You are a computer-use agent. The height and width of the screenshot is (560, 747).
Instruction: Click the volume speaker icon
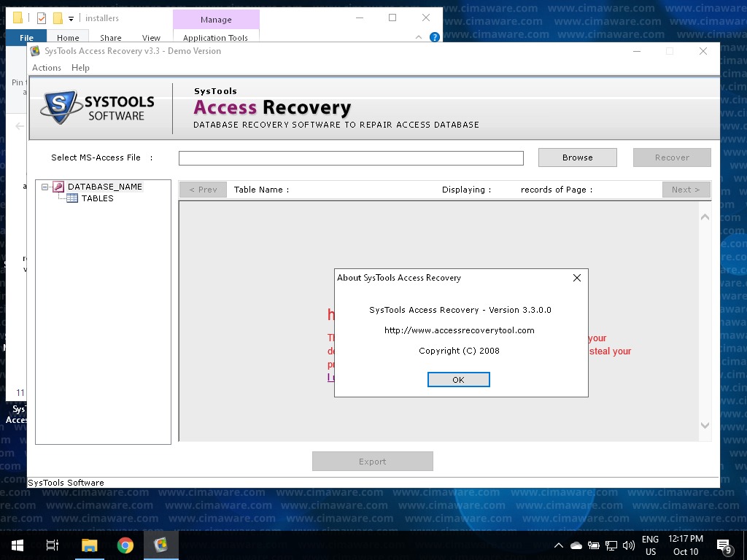click(x=629, y=545)
